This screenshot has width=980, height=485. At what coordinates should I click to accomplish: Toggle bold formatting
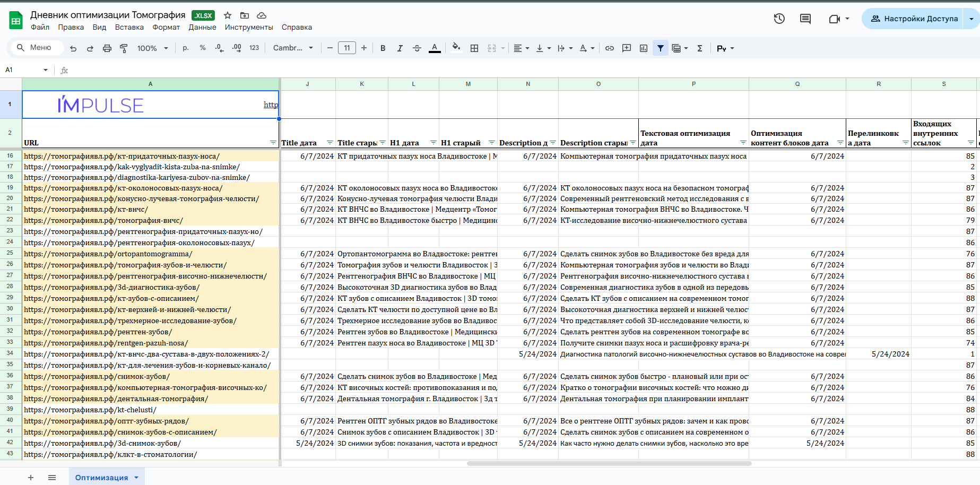point(383,48)
